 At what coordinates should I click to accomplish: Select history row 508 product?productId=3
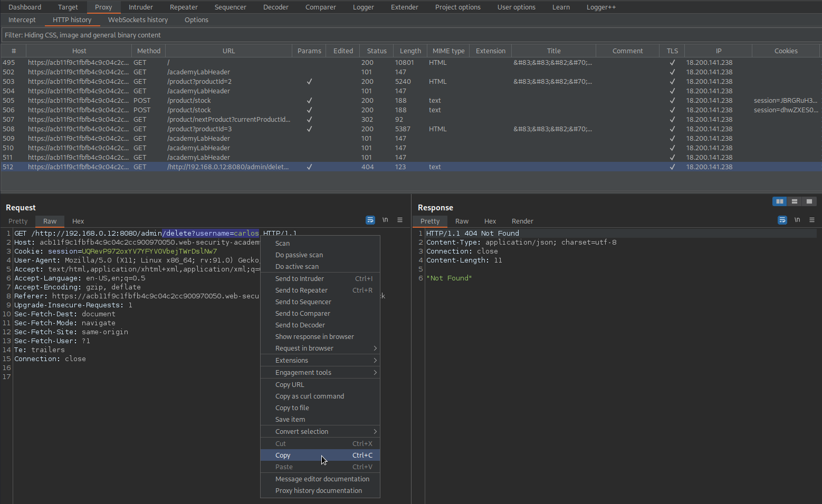point(411,129)
